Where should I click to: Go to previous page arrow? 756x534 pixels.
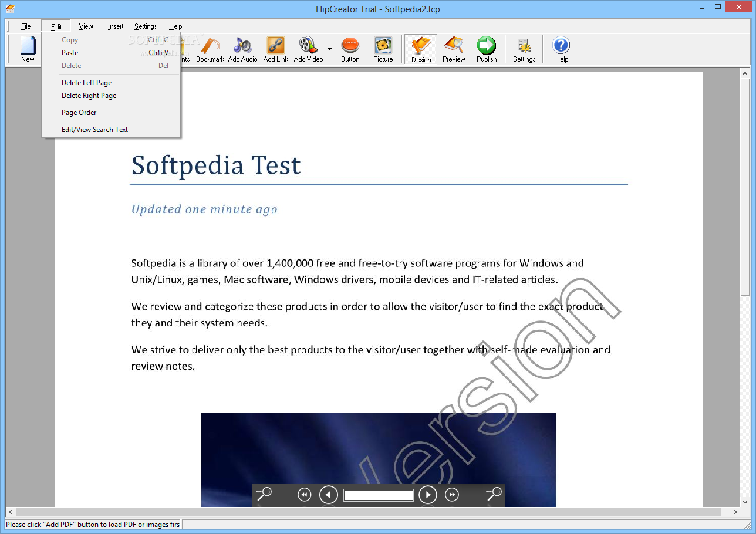(328, 495)
